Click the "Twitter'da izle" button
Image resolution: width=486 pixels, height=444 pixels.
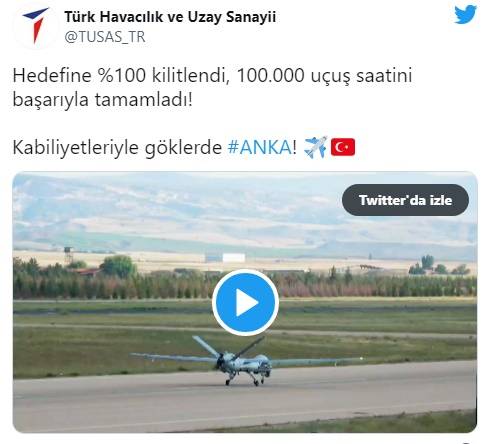click(x=405, y=200)
